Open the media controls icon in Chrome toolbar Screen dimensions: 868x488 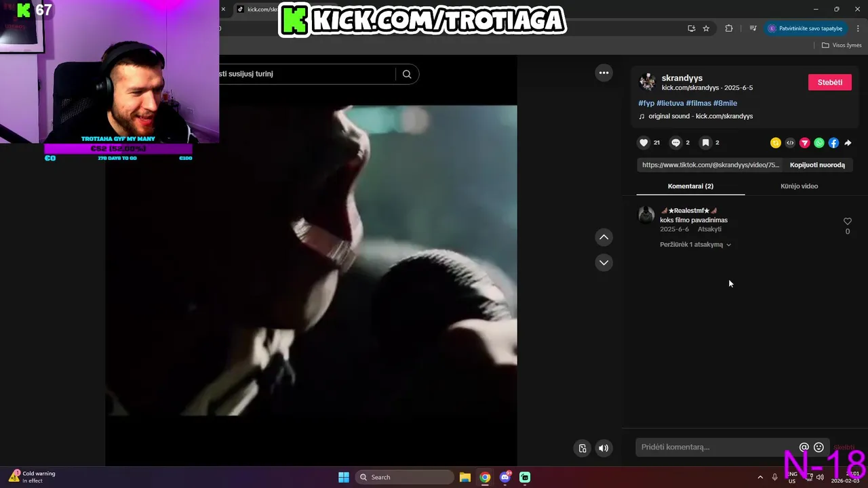pyautogui.click(x=753, y=28)
